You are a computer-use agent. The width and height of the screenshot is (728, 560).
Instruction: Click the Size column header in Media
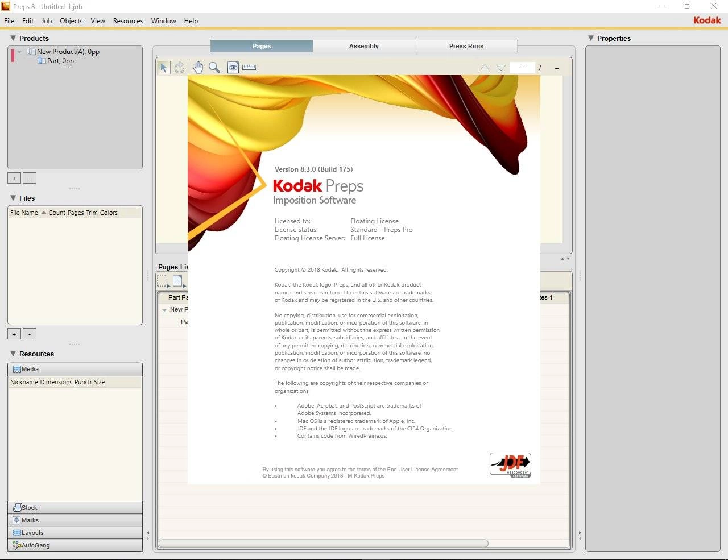click(100, 382)
